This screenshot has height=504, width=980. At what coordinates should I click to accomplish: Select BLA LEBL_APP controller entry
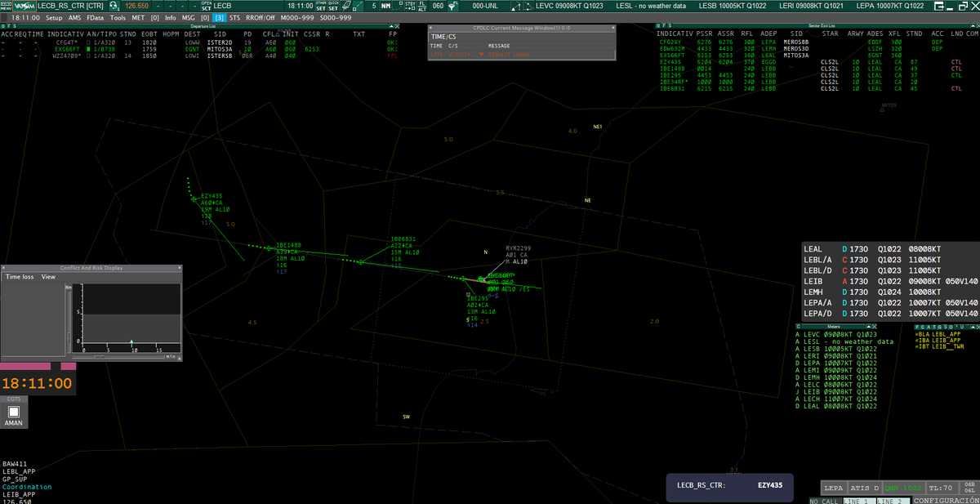click(938, 334)
